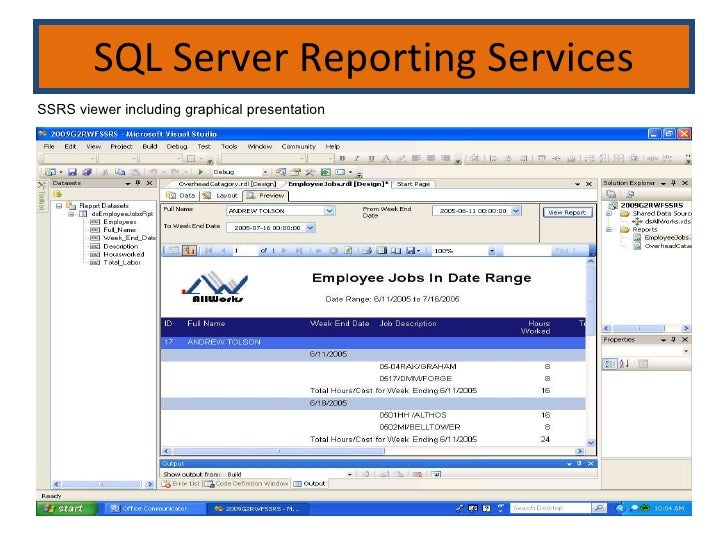Click the Search Desktop field in taskbar
The height and width of the screenshot is (546, 728).
point(551,509)
